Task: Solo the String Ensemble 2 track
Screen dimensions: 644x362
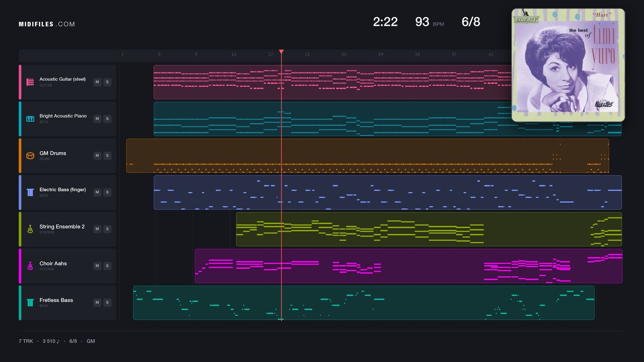Action: (x=107, y=229)
